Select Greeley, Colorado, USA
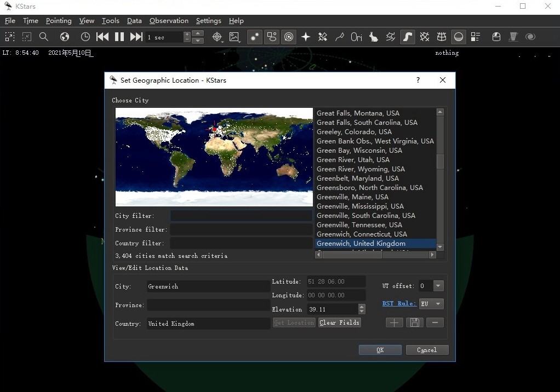 [375, 131]
